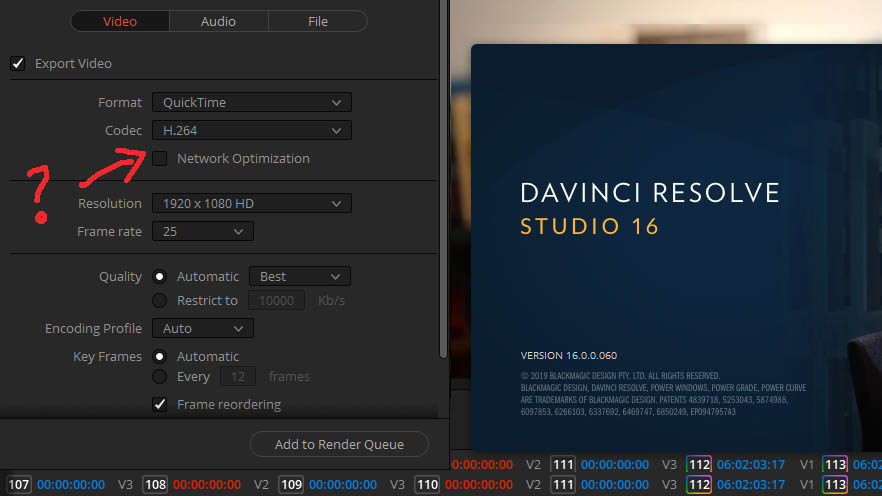Click VERSION 16.0.0.060 text on splash
The height and width of the screenshot is (496, 882).
point(569,355)
